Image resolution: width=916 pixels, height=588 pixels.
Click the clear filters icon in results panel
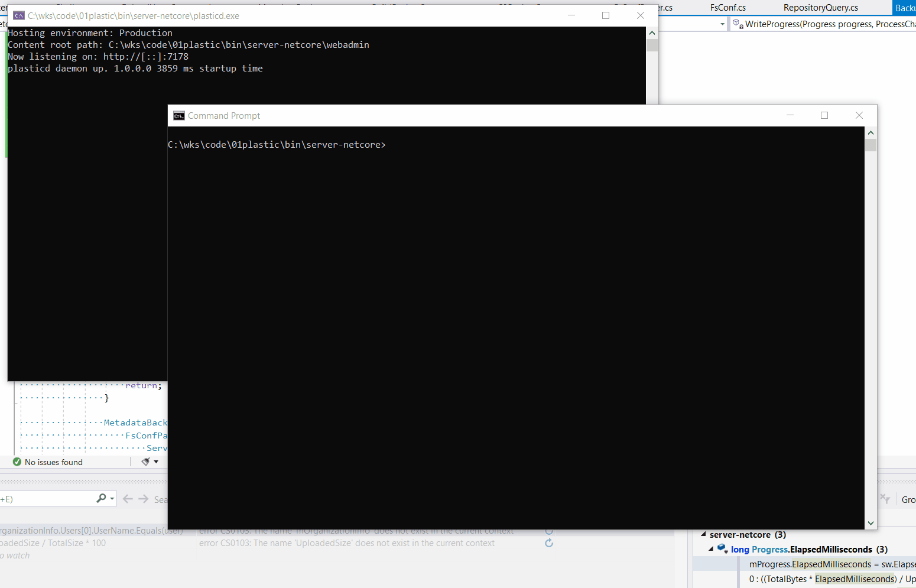click(x=884, y=499)
